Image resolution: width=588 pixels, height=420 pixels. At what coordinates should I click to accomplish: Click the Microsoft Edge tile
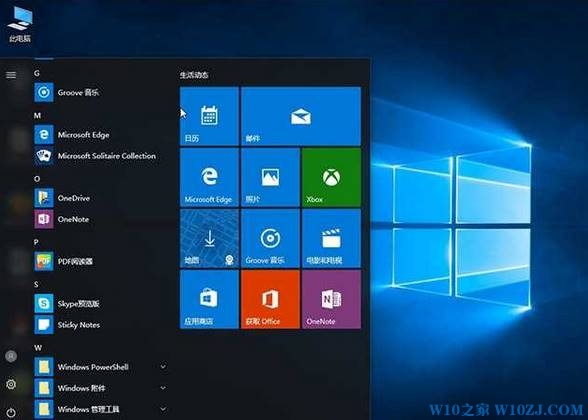(209, 177)
